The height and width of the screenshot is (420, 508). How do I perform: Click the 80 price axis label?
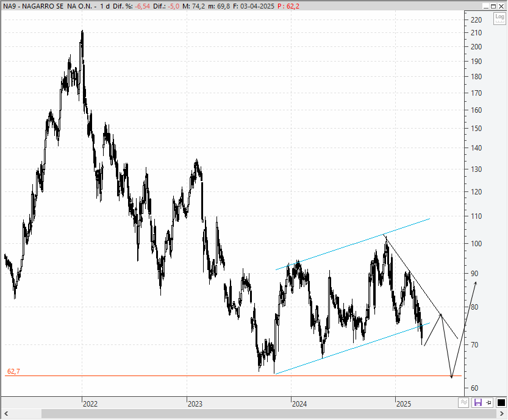coord(474,307)
